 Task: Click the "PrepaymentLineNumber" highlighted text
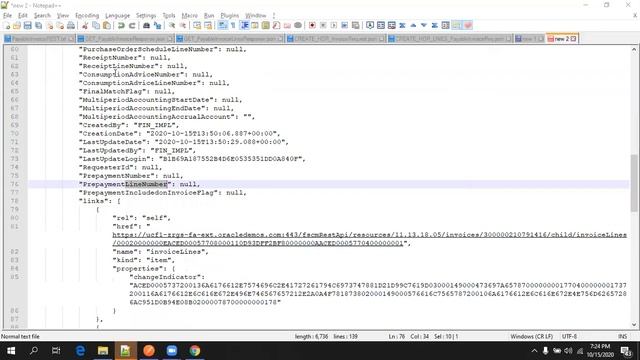(125, 184)
